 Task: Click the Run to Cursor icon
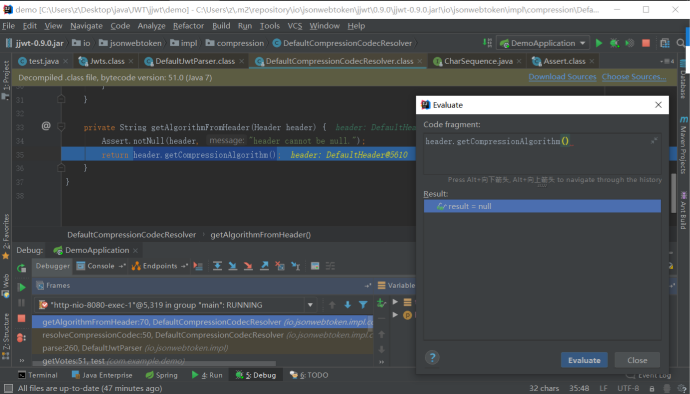295,266
